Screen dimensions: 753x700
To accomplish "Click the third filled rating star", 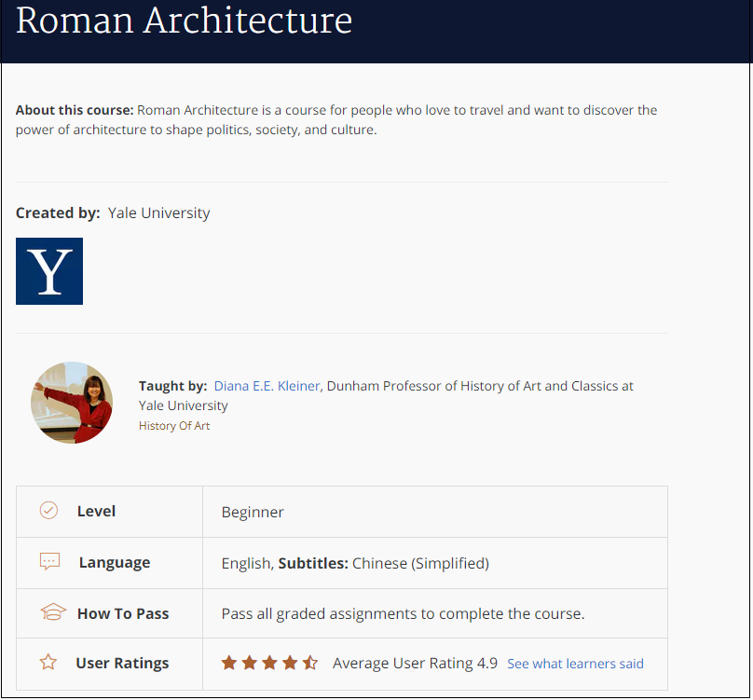I will coord(269,663).
